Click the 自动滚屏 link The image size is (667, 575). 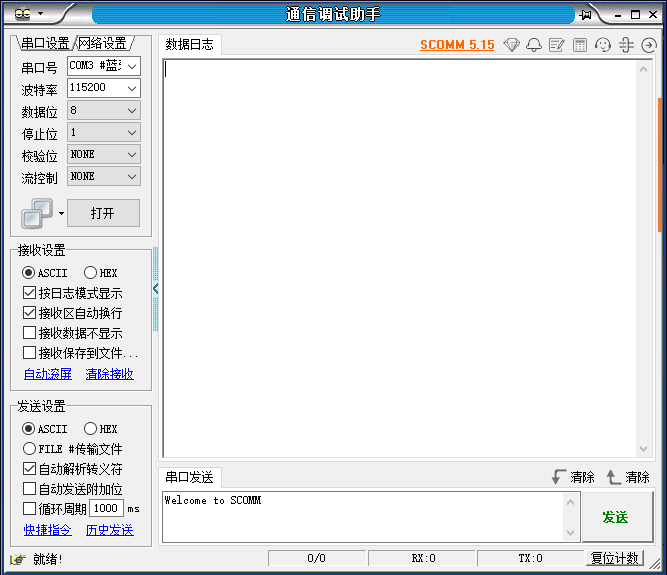(x=48, y=374)
